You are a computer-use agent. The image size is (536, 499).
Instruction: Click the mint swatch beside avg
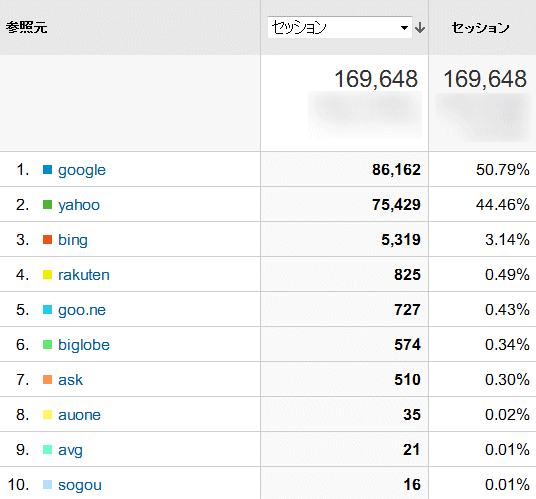48,450
